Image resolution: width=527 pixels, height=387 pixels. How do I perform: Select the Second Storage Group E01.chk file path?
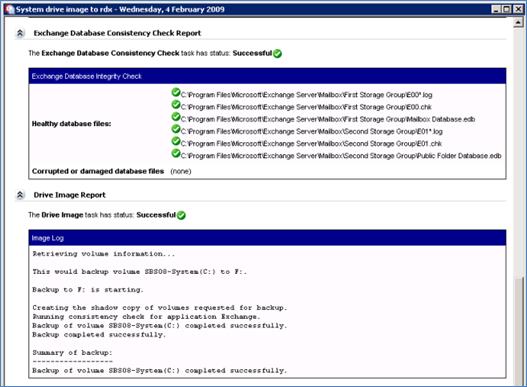pos(311,144)
